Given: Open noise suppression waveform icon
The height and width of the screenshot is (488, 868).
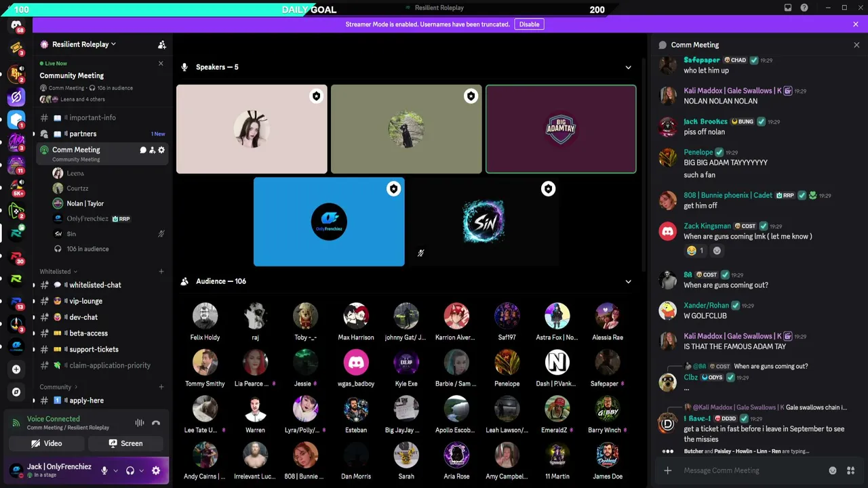Looking at the screenshot, I should point(139,423).
